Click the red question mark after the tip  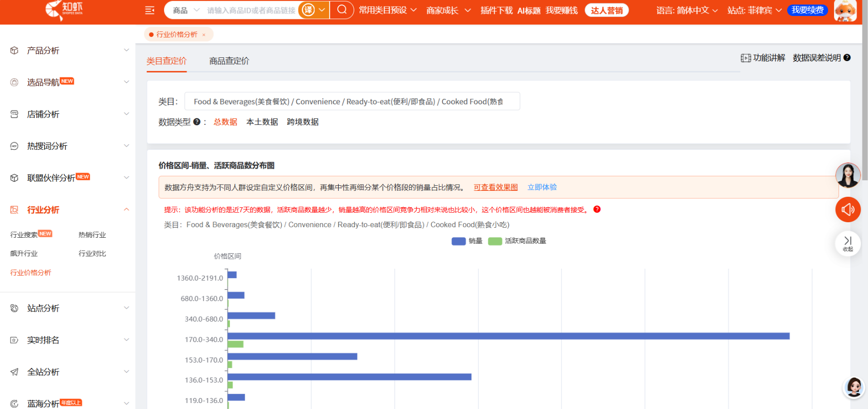point(597,210)
